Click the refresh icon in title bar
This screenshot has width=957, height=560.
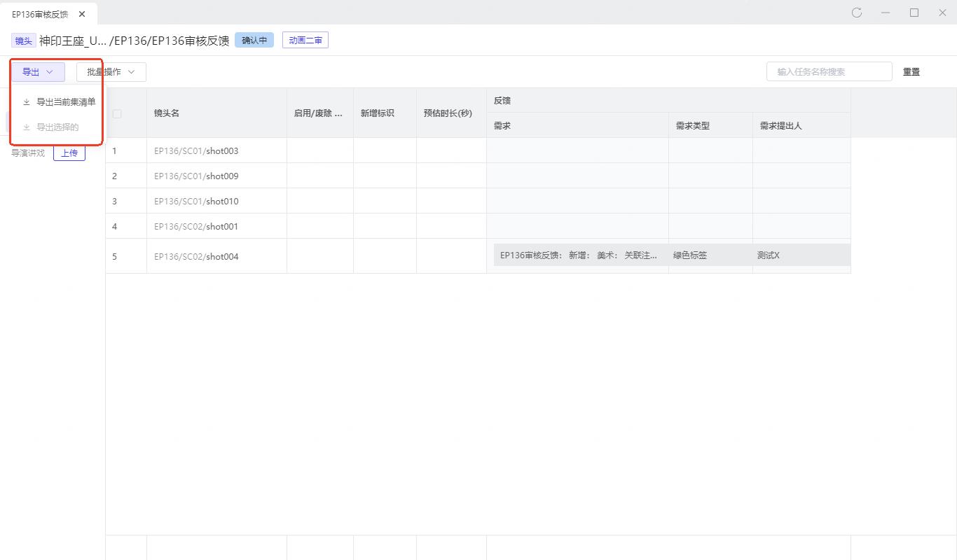click(x=856, y=13)
